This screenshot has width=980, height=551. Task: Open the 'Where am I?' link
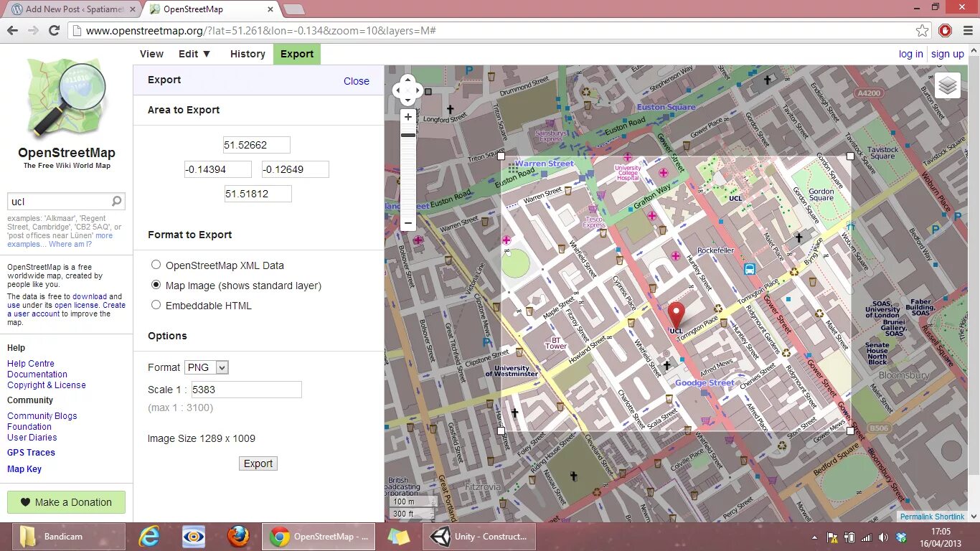click(70, 245)
